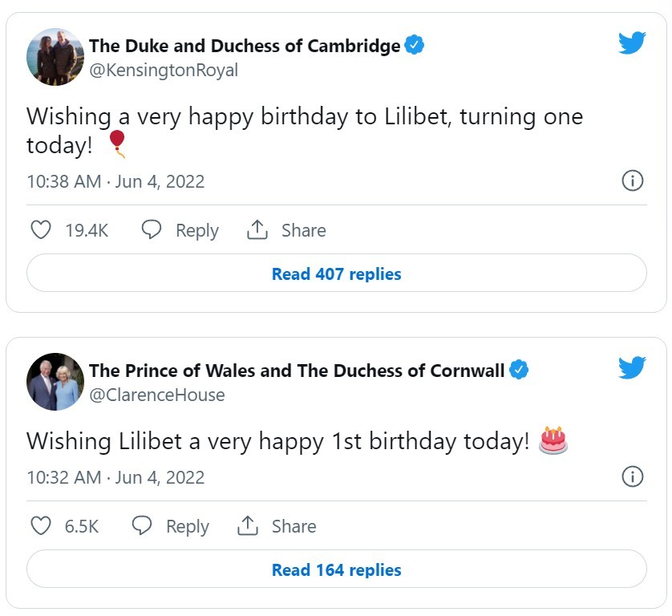The image size is (672, 616).
Task: Click the Prince of Wales profile photo
Action: click(55, 382)
